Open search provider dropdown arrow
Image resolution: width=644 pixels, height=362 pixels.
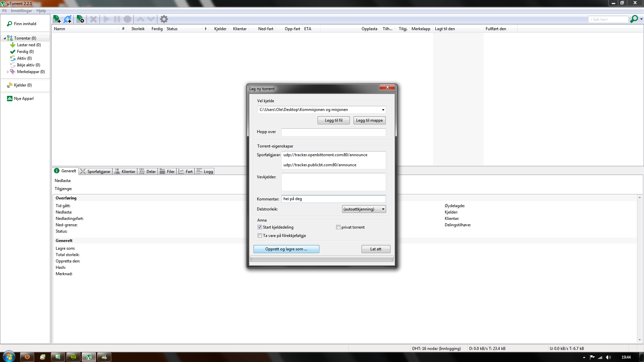pos(641,19)
